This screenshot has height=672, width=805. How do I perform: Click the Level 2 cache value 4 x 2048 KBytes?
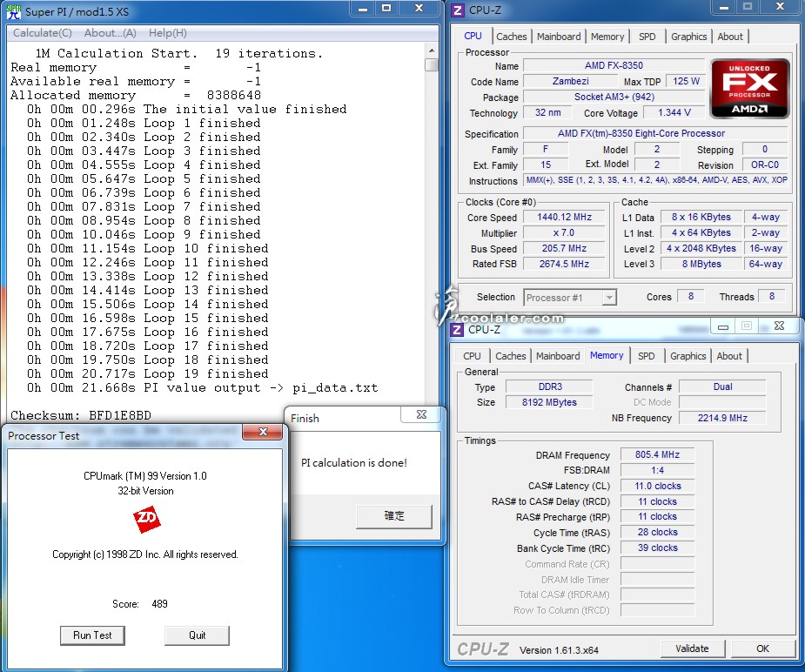(x=701, y=248)
